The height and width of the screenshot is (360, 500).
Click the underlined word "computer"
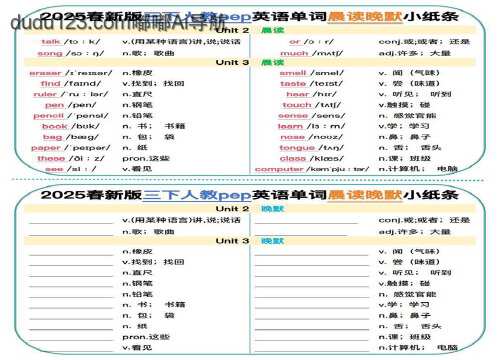click(279, 169)
